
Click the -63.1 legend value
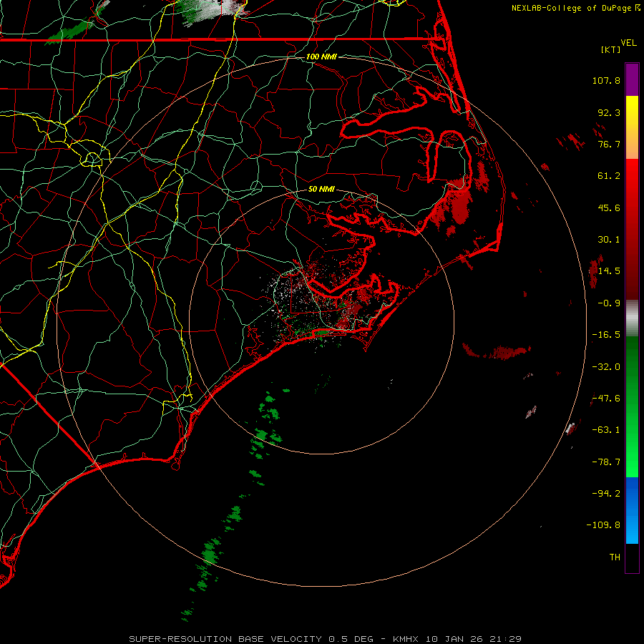(x=606, y=430)
